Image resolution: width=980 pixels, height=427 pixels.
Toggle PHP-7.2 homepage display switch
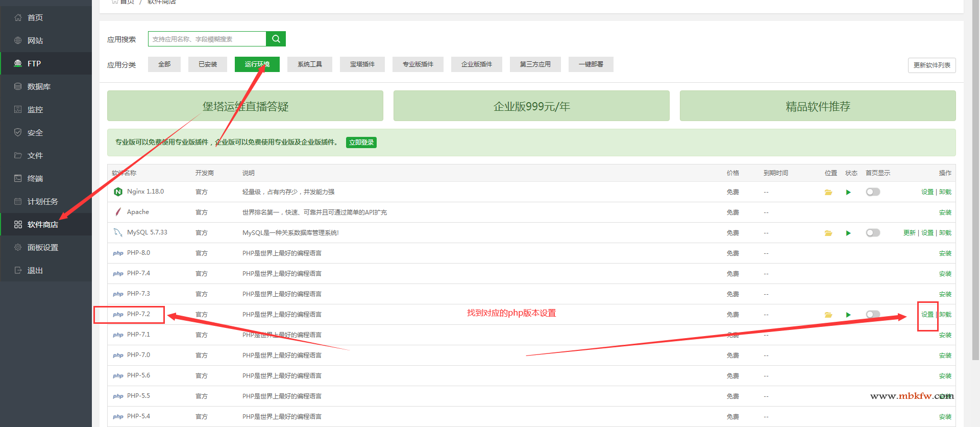pyautogui.click(x=873, y=315)
